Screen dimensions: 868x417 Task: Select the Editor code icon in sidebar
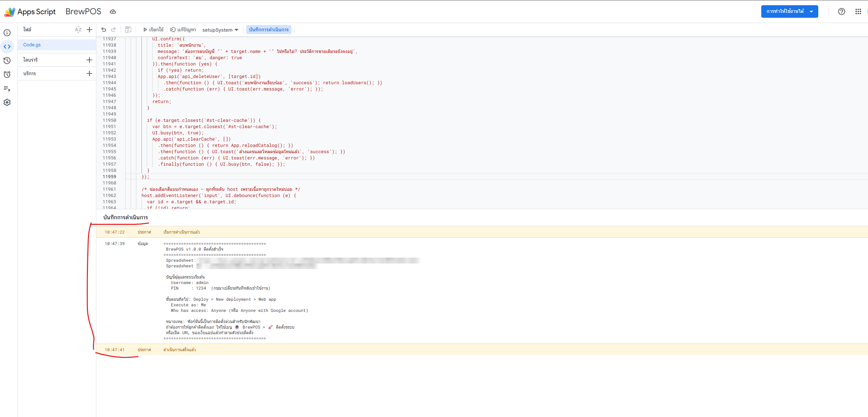7,47
